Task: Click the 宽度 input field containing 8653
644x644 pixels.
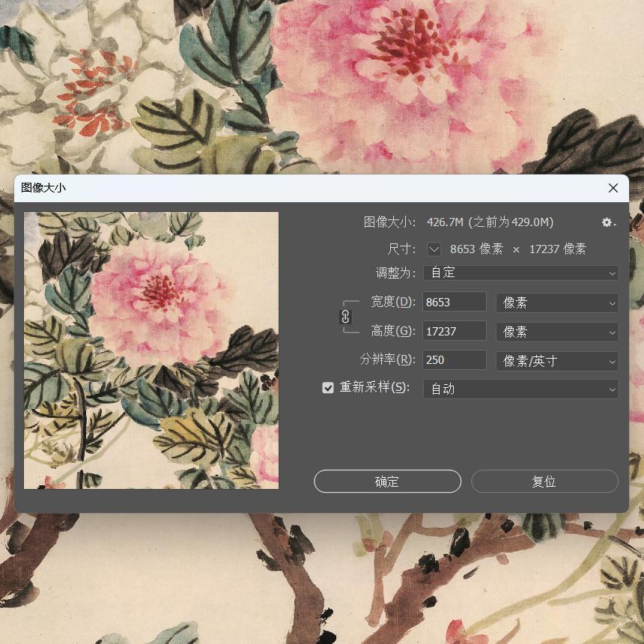Action: coord(455,302)
